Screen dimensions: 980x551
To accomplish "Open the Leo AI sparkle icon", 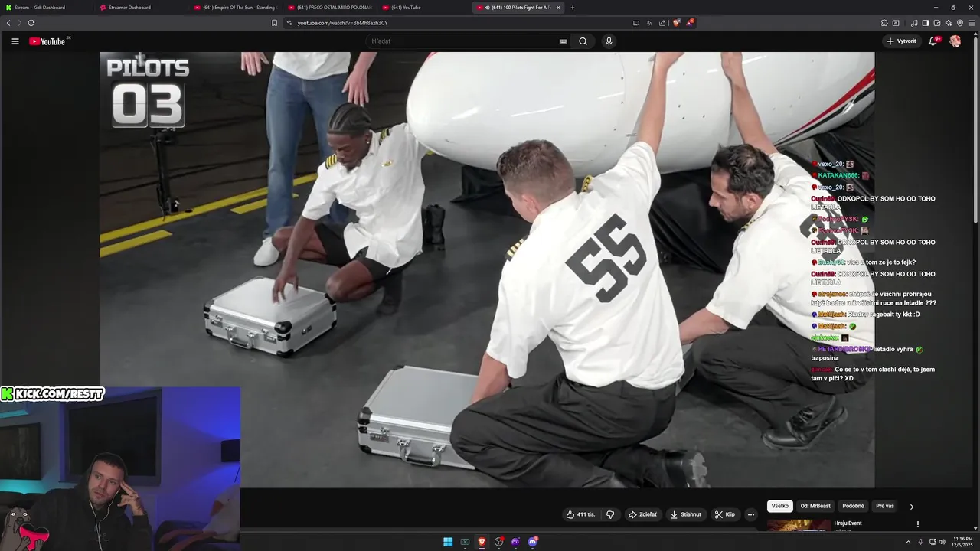I will pos(949,23).
